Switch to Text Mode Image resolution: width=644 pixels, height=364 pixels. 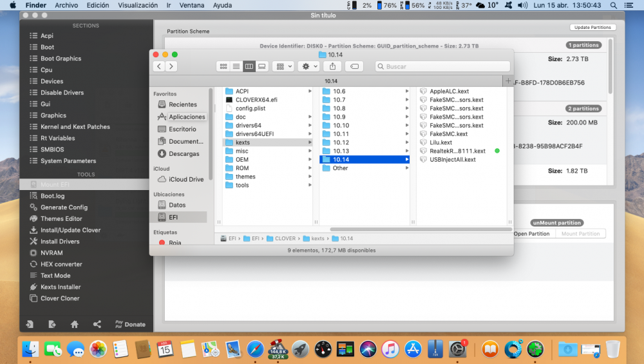[55, 276]
